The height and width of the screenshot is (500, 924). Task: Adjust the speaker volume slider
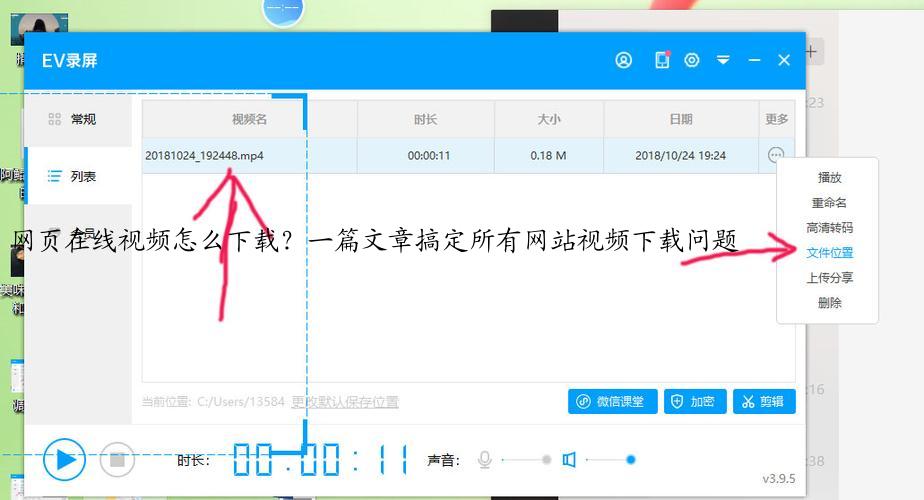pos(610,460)
